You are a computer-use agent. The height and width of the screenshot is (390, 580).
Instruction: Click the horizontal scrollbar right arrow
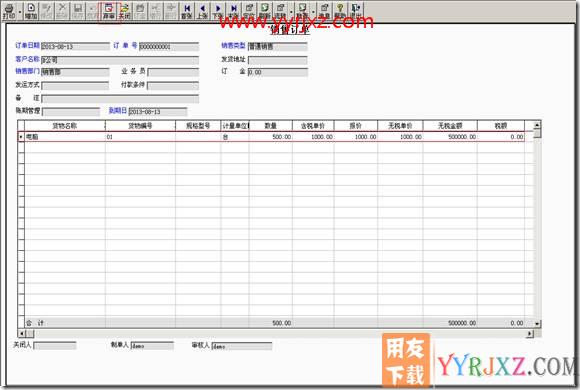(530, 334)
